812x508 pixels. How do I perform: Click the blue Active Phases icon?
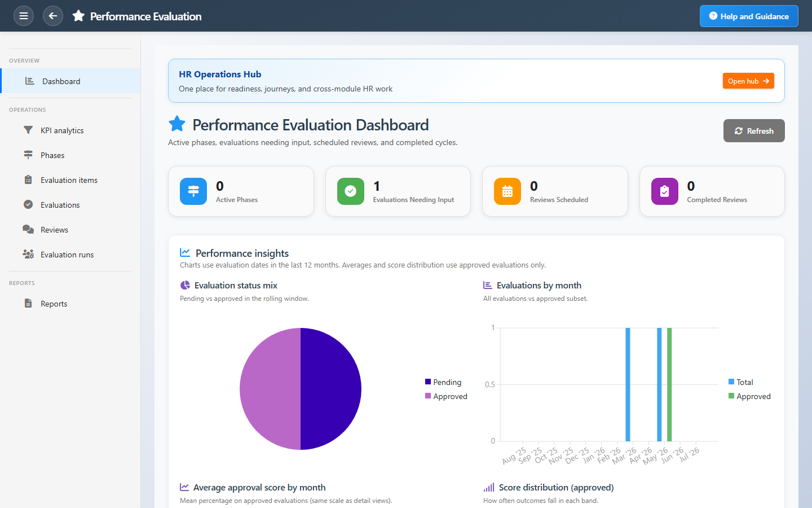coord(193,191)
